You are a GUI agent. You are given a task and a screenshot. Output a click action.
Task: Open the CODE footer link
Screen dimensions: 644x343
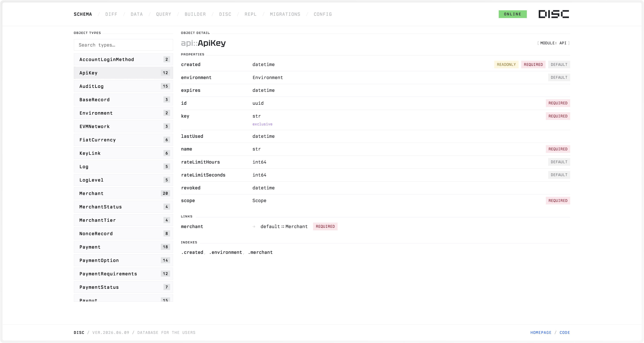565,333
